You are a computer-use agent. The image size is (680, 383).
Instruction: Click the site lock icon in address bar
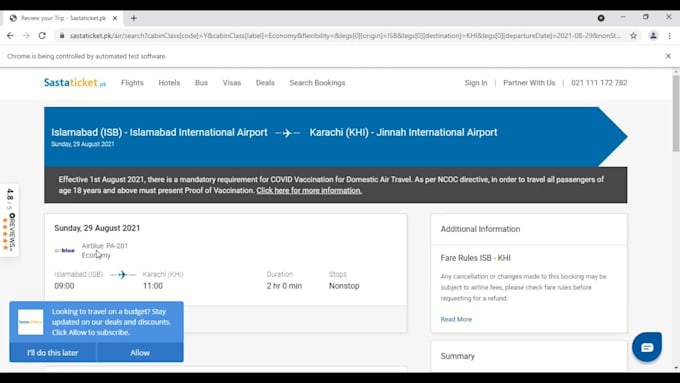[x=62, y=36]
